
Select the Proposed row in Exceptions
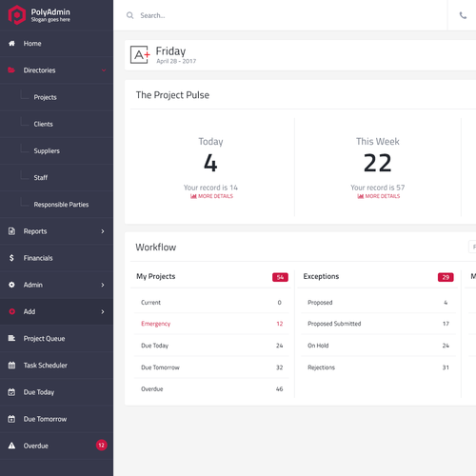pos(378,303)
